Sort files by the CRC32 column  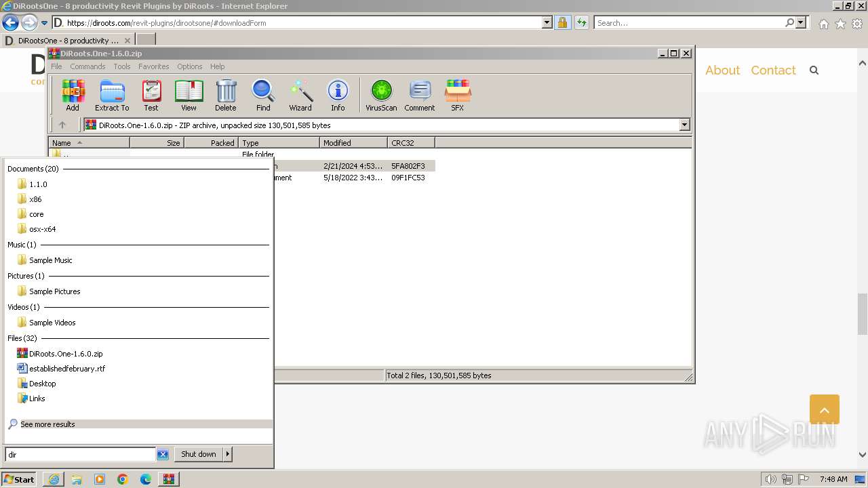pyautogui.click(x=411, y=143)
